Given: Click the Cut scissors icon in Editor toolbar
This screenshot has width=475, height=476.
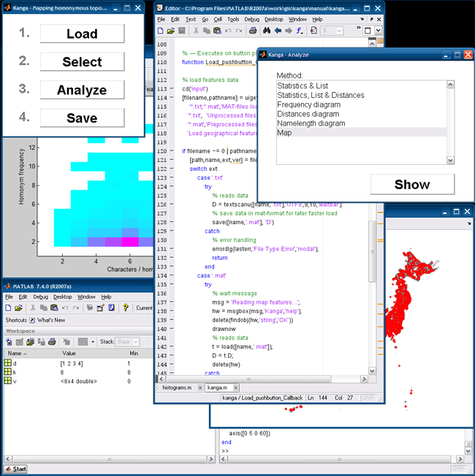Looking at the screenshot, I should (196, 31).
